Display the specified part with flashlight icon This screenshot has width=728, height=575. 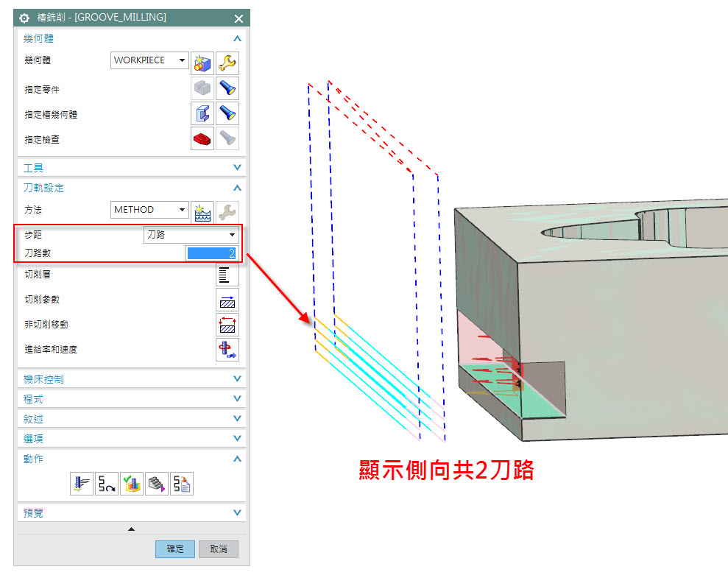[x=227, y=88]
